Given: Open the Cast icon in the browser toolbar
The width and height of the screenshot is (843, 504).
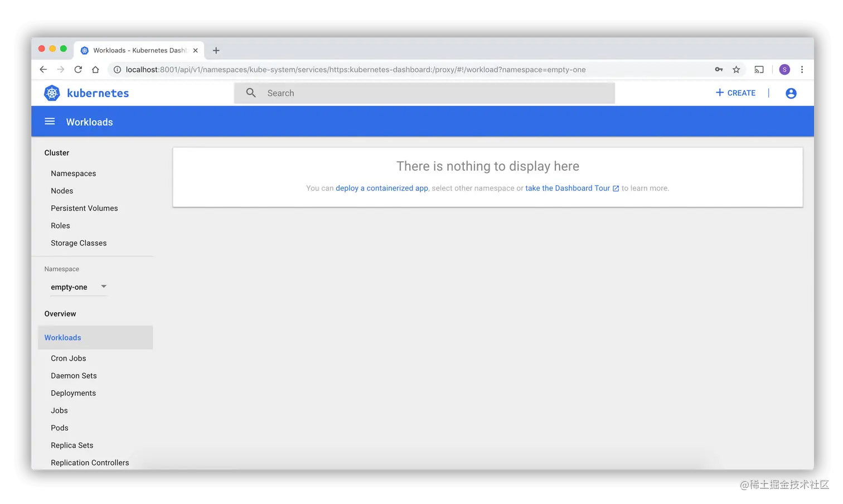Looking at the screenshot, I should [x=759, y=69].
